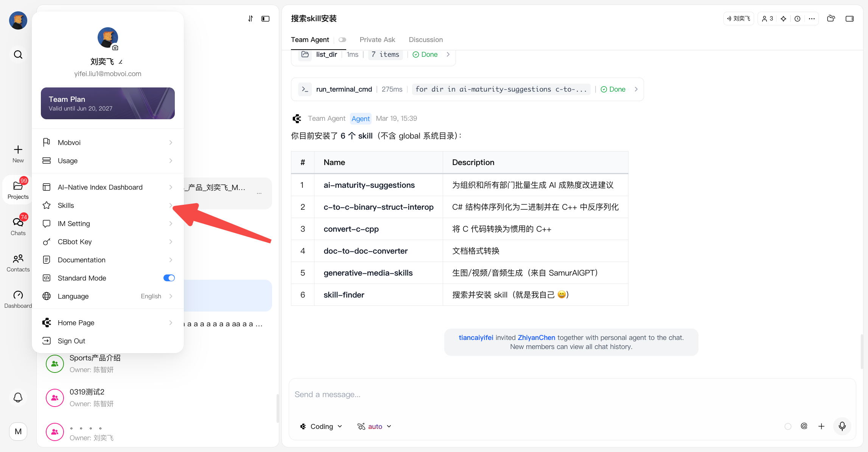Open the Sports产品介绍 chat
The width and height of the screenshot is (868, 452).
click(x=158, y=363)
